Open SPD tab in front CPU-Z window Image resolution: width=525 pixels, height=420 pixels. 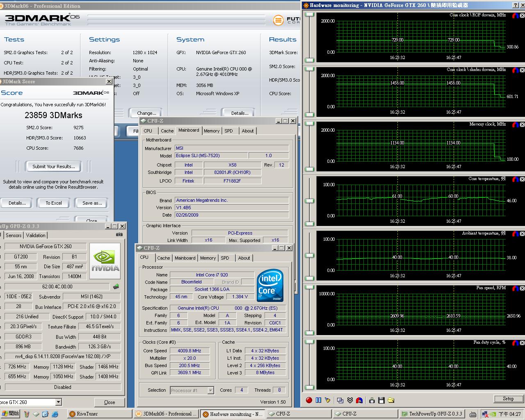225,258
